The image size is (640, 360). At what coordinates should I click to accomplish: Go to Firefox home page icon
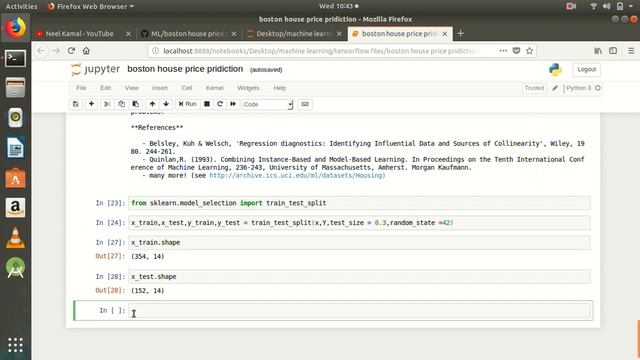(86, 51)
